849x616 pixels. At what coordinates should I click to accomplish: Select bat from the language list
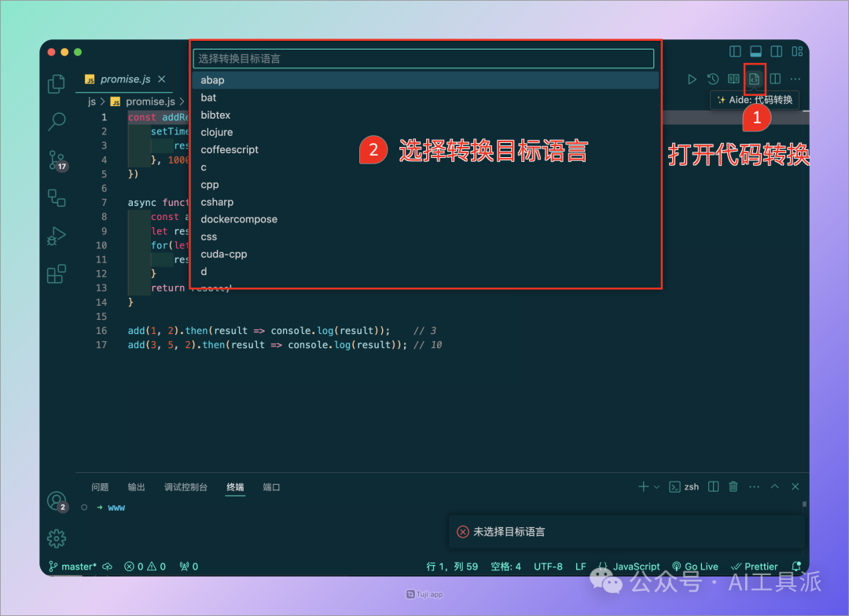point(425,97)
